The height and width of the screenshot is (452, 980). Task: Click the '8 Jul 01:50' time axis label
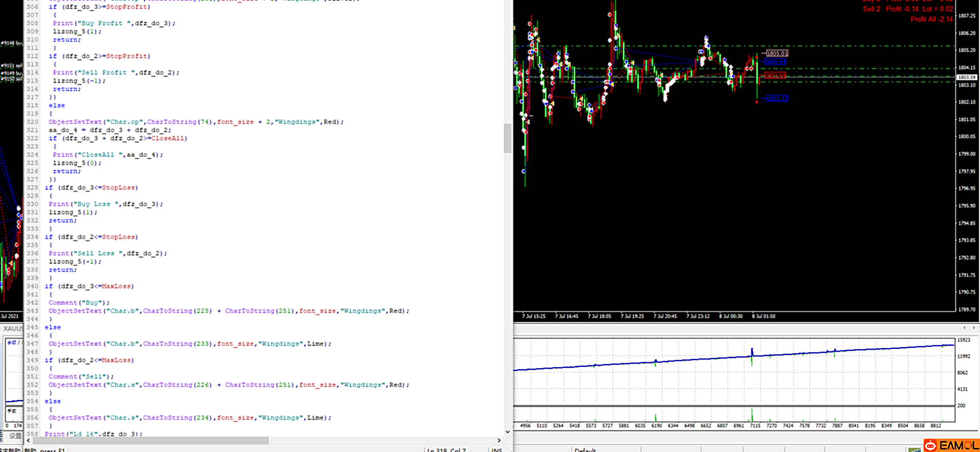click(763, 316)
